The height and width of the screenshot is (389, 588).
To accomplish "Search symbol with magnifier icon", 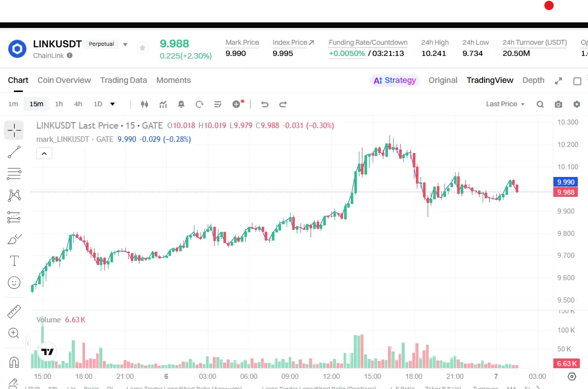I will pyautogui.click(x=540, y=104).
